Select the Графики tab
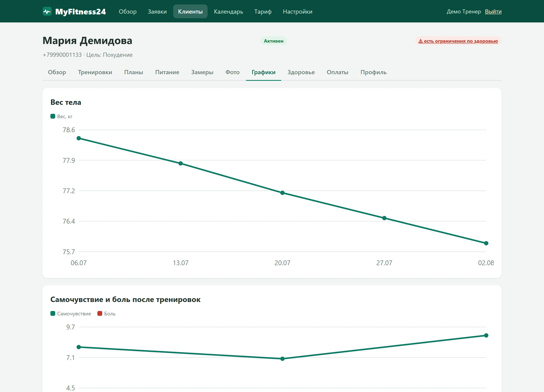Screen dimensions: 544x392 click(x=264, y=72)
